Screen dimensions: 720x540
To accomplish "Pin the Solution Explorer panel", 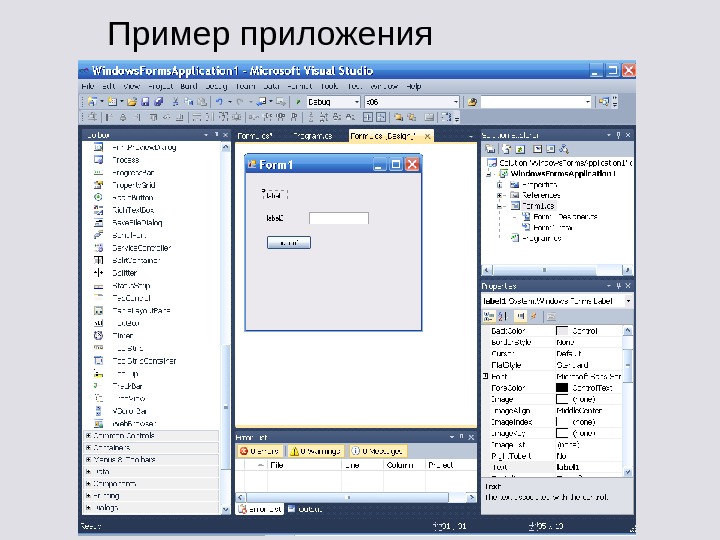I will (x=618, y=135).
